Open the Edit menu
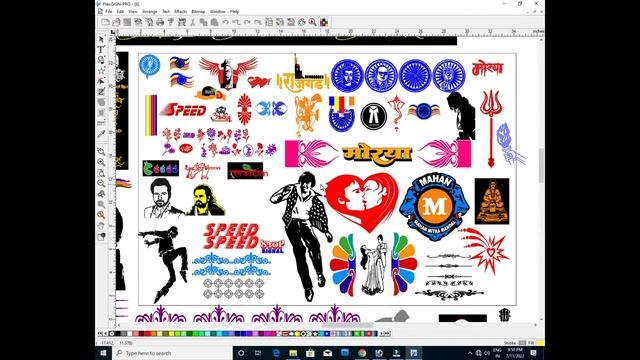Image resolution: width=640 pixels, height=360 pixels. point(120,11)
